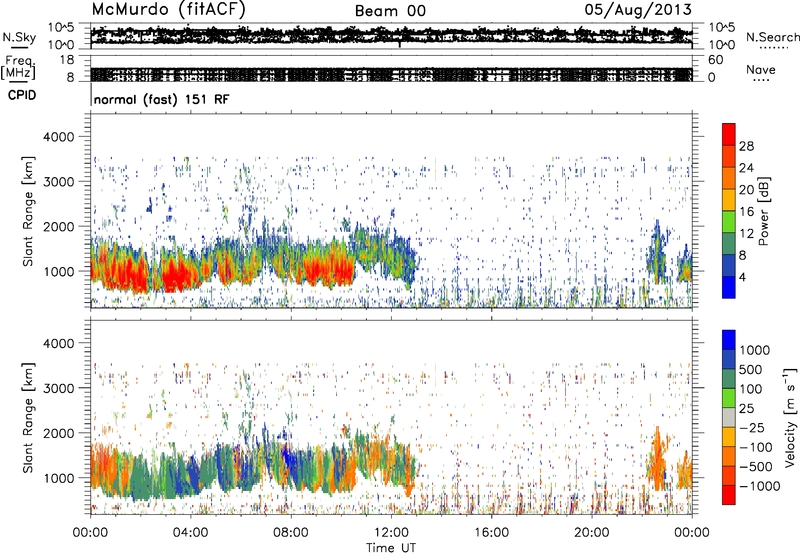Click the 'N.Search' legend label

pos(773,37)
